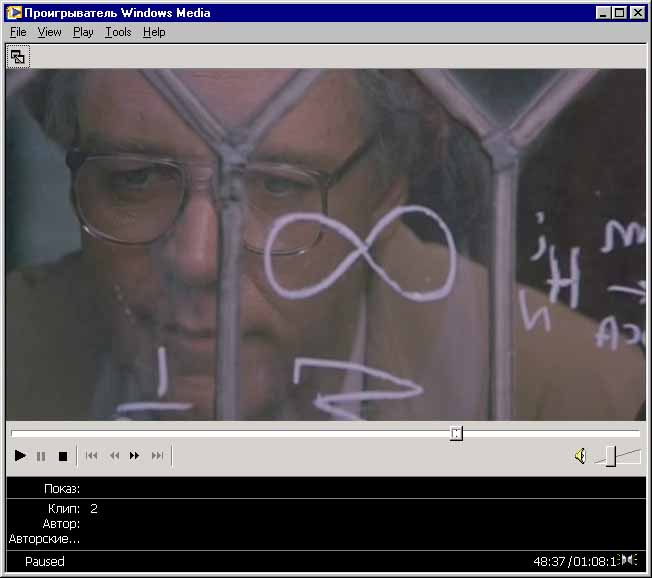Screen dimensions: 652x578
Task: Open the Help menu
Action: click(x=154, y=32)
